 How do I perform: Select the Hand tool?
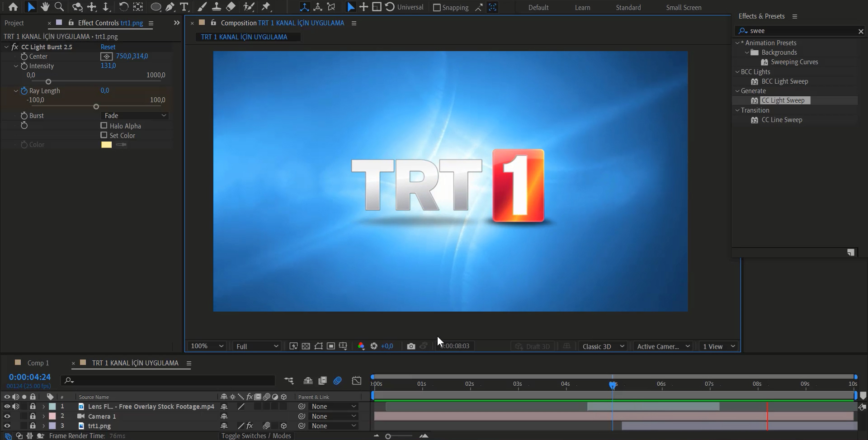point(45,7)
